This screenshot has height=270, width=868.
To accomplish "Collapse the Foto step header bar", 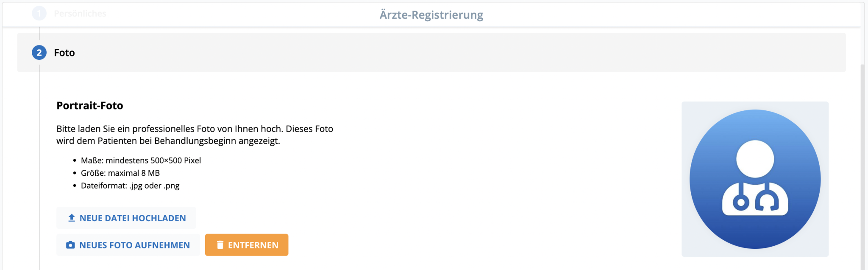I will (424, 53).
